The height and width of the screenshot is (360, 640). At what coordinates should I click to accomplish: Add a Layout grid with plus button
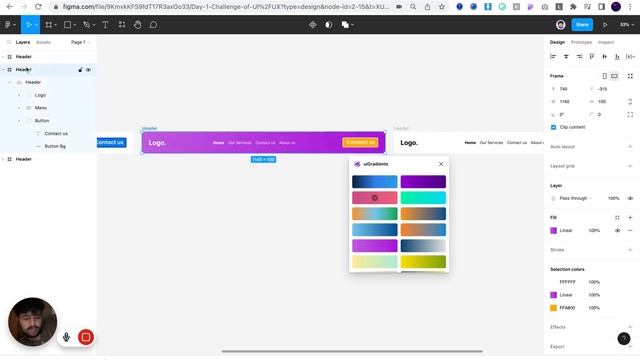tap(630, 166)
